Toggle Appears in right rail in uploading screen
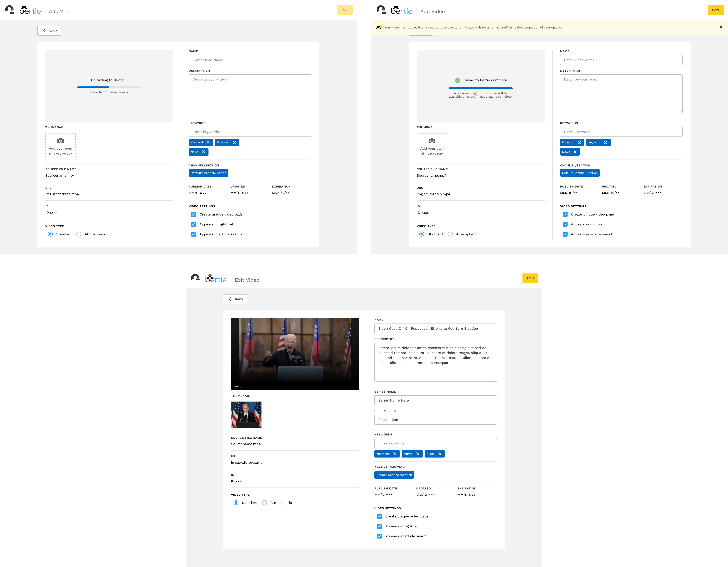 pyautogui.click(x=194, y=224)
